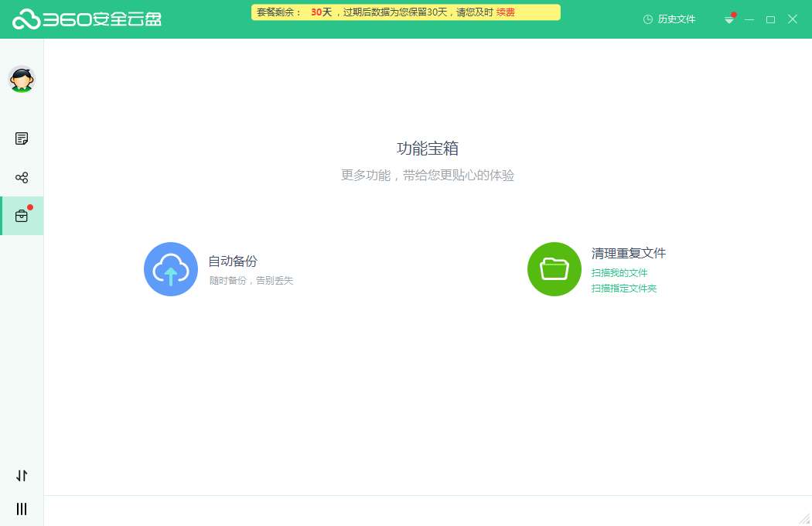
Task: Expand the main menu dropdown arrow
Action: 728,19
